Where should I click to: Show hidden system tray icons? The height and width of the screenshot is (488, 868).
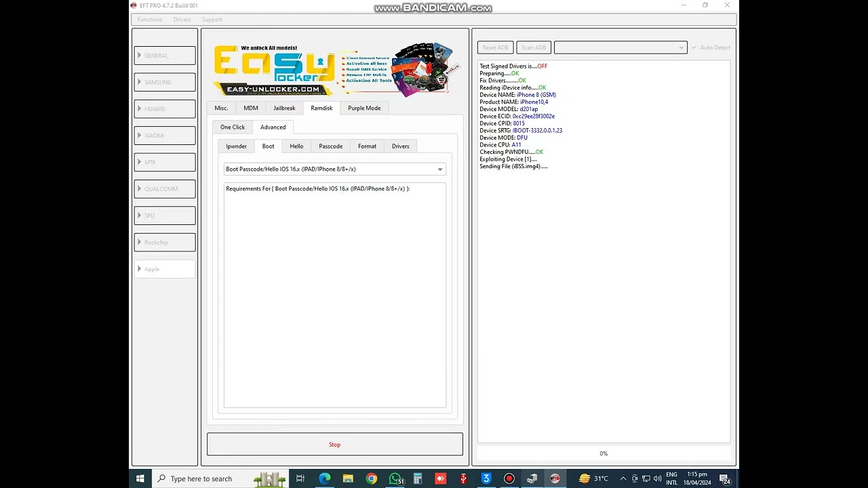click(623, 479)
